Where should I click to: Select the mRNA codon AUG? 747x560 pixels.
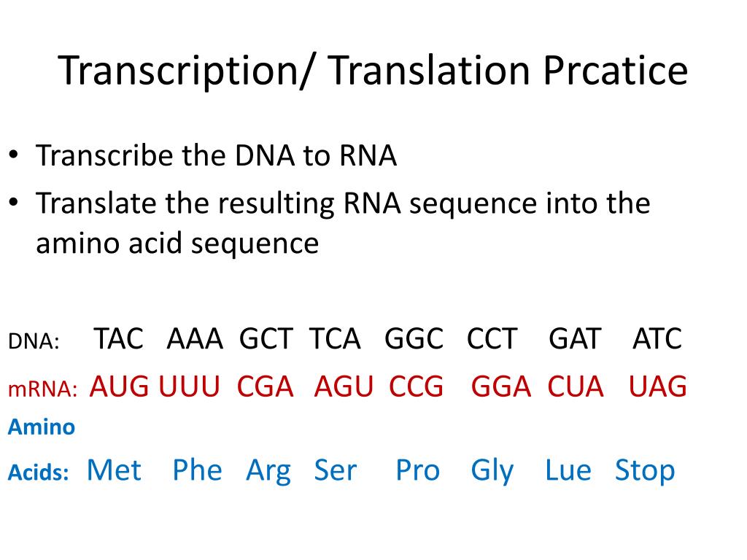pyautogui.click(x=119, y=386)
